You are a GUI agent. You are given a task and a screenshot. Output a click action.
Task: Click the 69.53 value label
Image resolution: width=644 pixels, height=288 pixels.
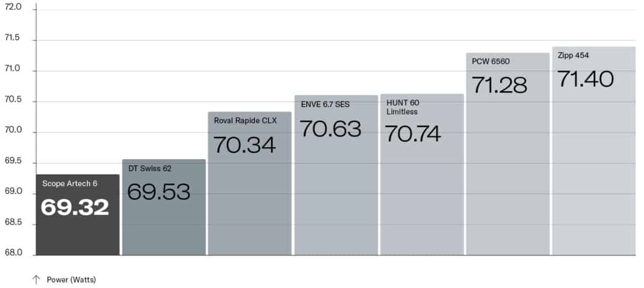[159, 192]
